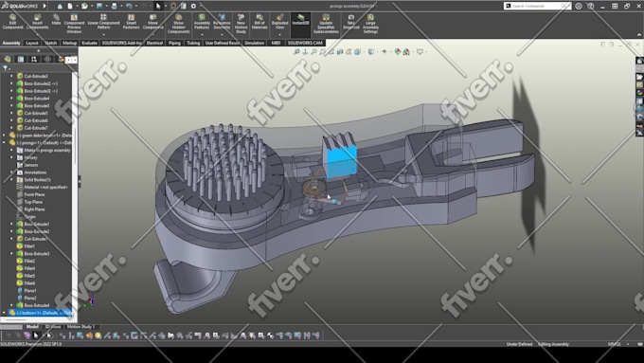The height and width of the screenshot is (363, 644).
Task: Launch Smart Fasteners tool
Action: [x=131, y=22]
